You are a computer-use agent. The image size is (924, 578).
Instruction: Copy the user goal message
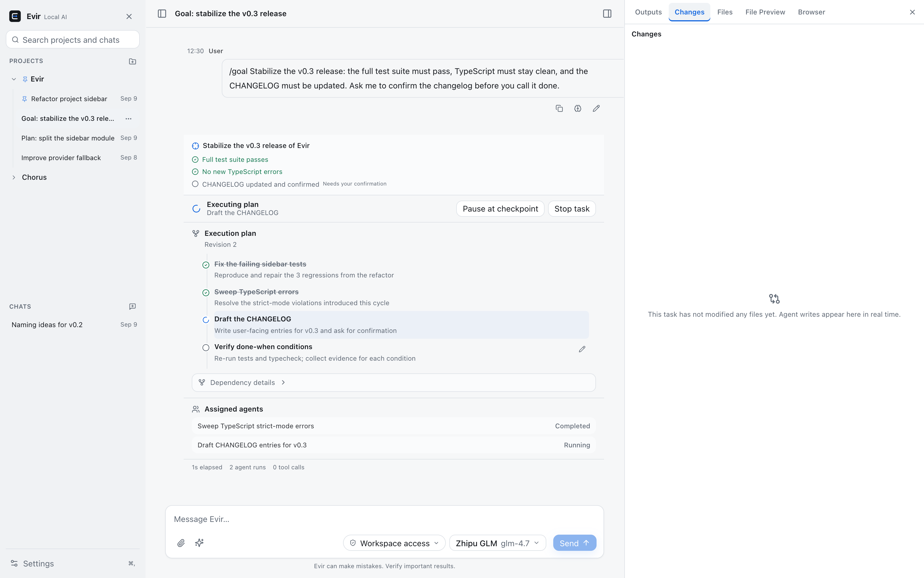pos(559,109)
